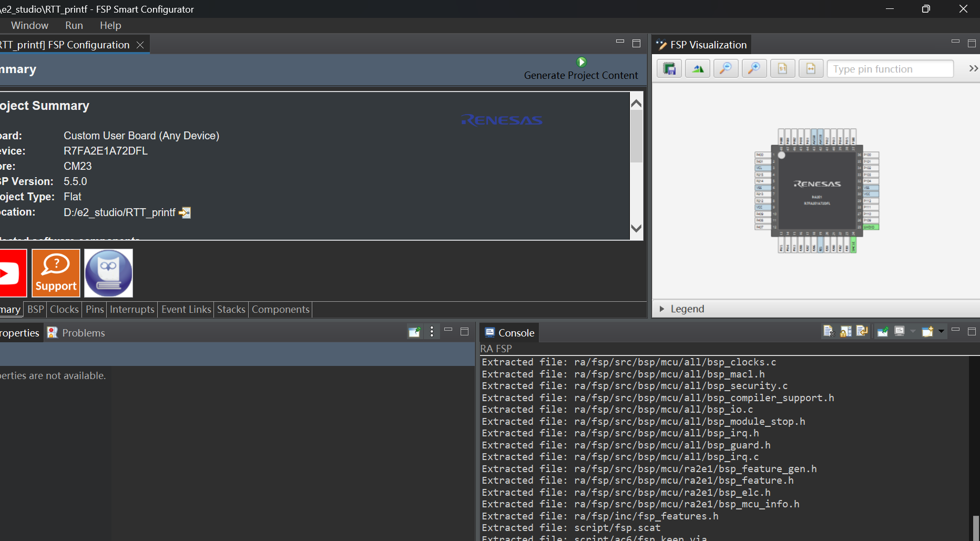980x541 pixels.
Task: Click the Generate Project Content play icon
Action: pyautogui.click(x=581, y=62)
